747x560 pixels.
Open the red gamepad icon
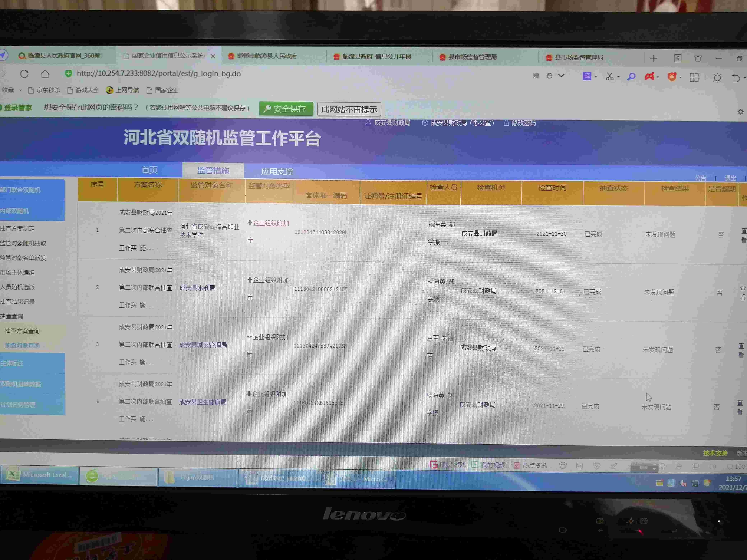click(x=649, y=77)
